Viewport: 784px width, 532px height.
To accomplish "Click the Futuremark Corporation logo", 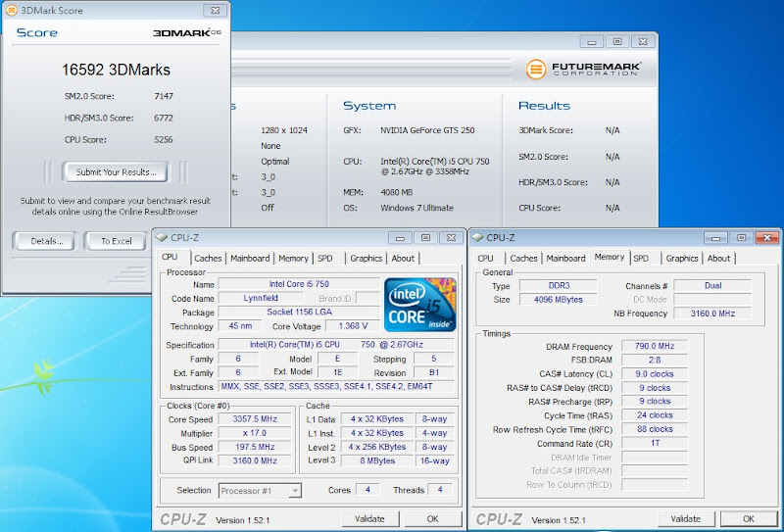I will click(x=583, y=69).
